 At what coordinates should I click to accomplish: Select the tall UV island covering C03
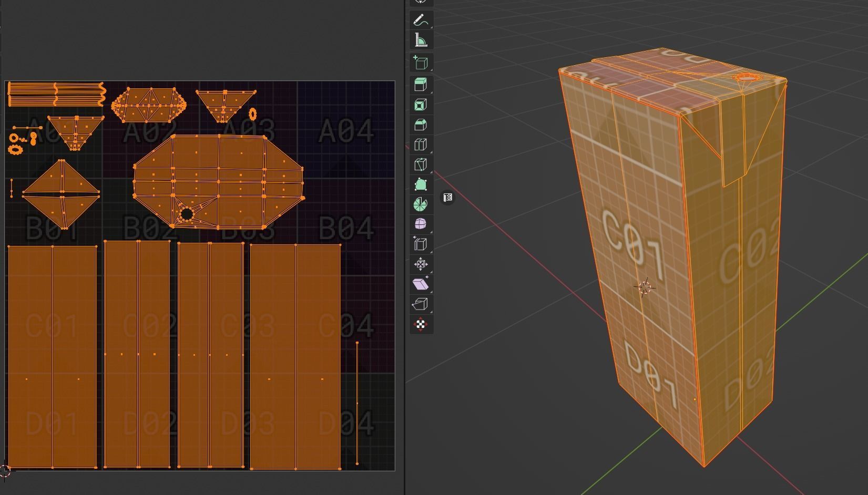[x=211, y=355]
